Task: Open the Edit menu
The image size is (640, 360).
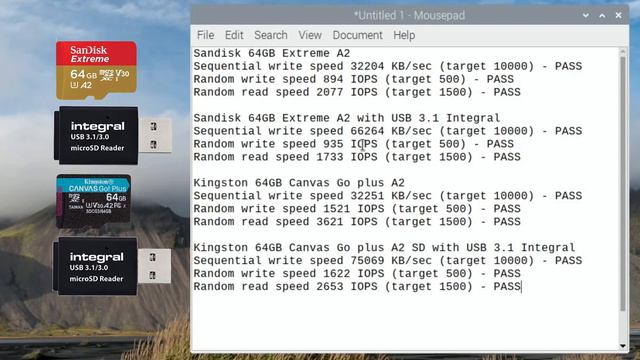Action: [234, 36]
